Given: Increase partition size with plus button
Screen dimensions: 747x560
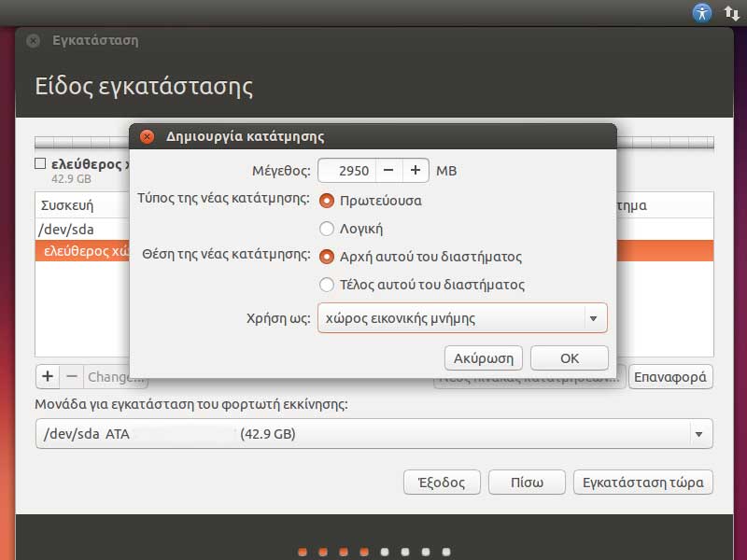Looking at the screenshot, I should click(x=416, y=171).
